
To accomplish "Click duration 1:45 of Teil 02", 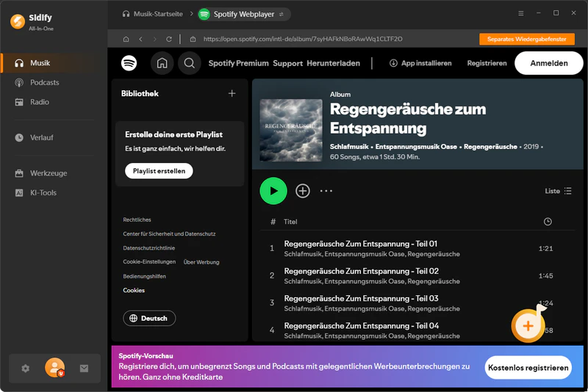I will point(545,275).
